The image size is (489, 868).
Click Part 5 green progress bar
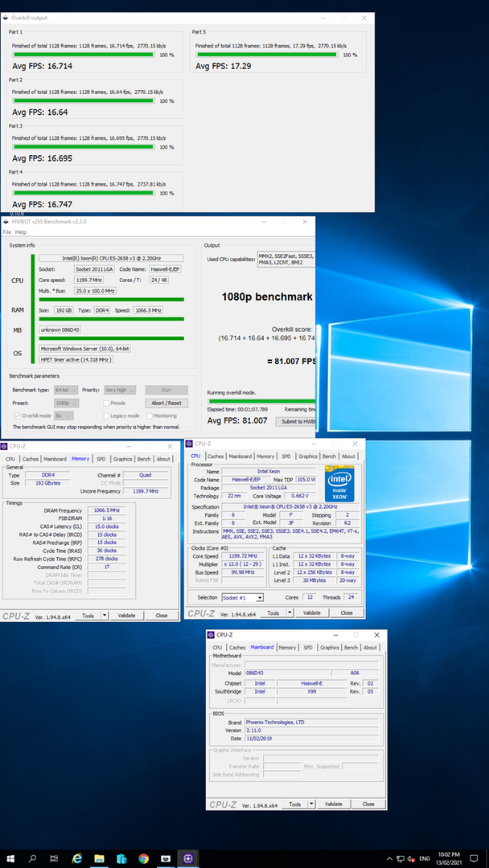coord(267,55)
